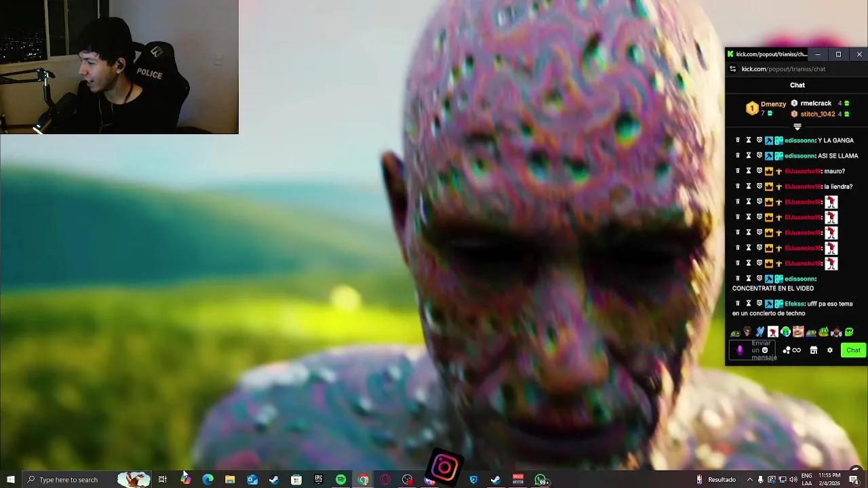Open Windows Start menu
Screen dimensions: 868x488
tap(11, 480)
